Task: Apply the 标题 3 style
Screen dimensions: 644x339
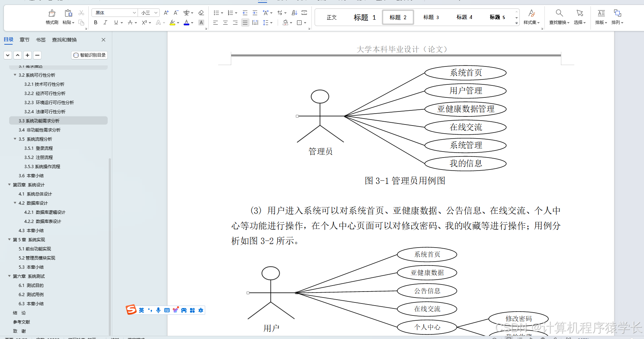Action: pos(431,17)
